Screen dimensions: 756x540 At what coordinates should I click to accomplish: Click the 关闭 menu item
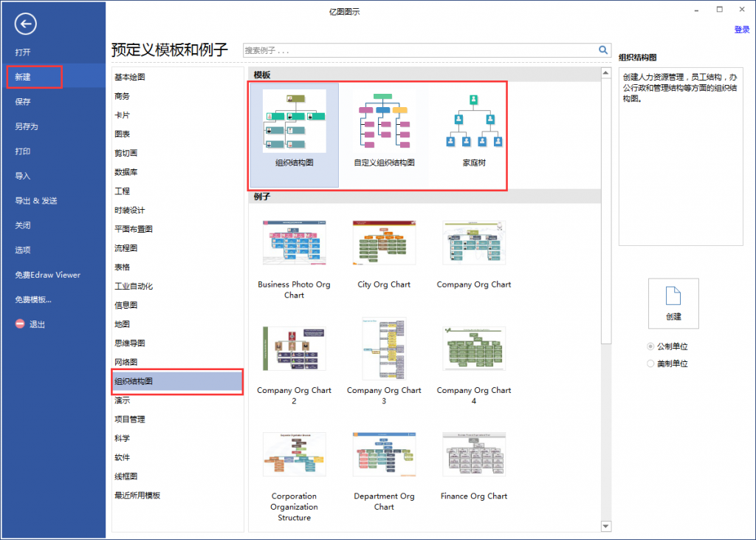click(x=23, y=225)
